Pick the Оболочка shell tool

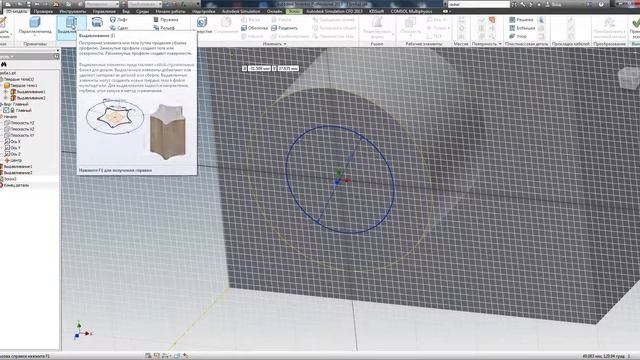pyautogui.click(x=254, y=28)
